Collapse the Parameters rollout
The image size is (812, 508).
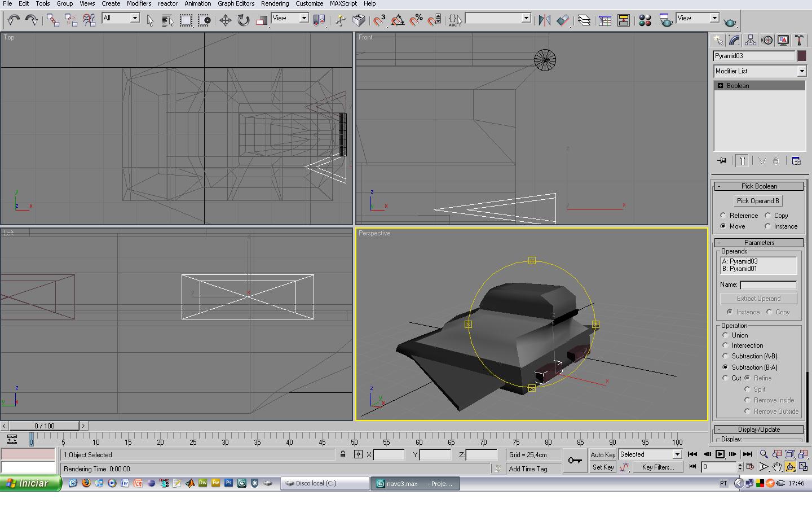[x=758, y=243]
